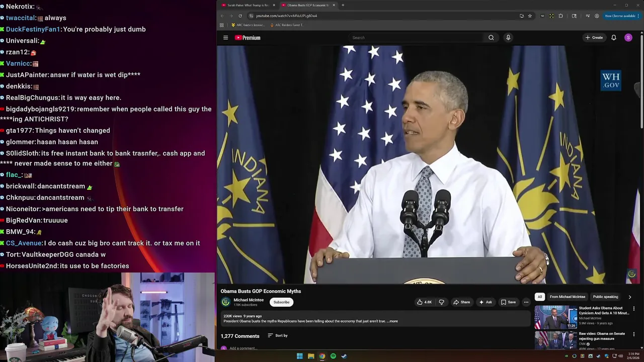This screenshot has height=362, width=644.
Task: Select the Obama Busts GOP Economic tab
Action: click(x=308, y=5)
